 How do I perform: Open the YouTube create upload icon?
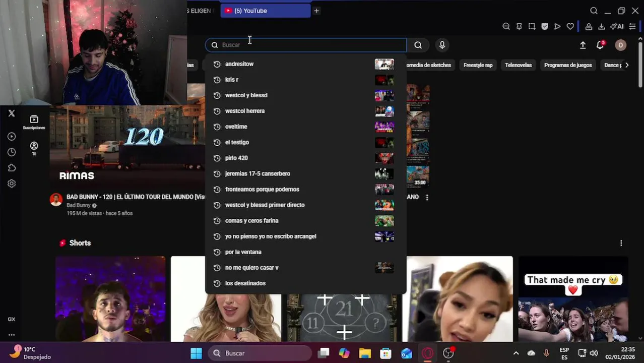click(583, 45)
